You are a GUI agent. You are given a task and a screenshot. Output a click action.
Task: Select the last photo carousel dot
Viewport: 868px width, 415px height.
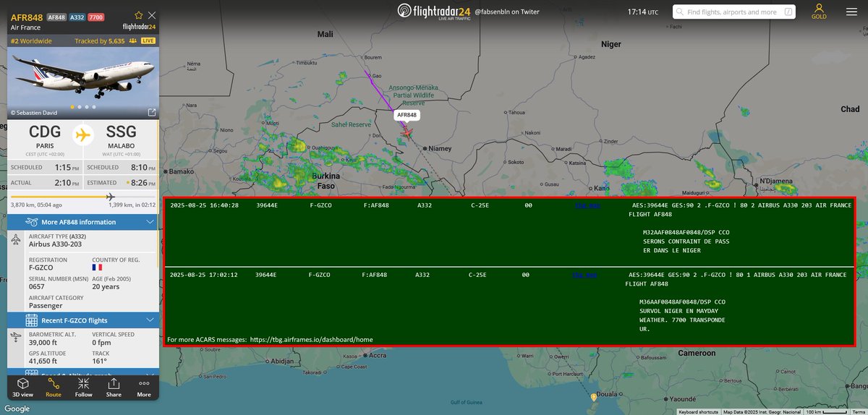(x=95, y=107)
